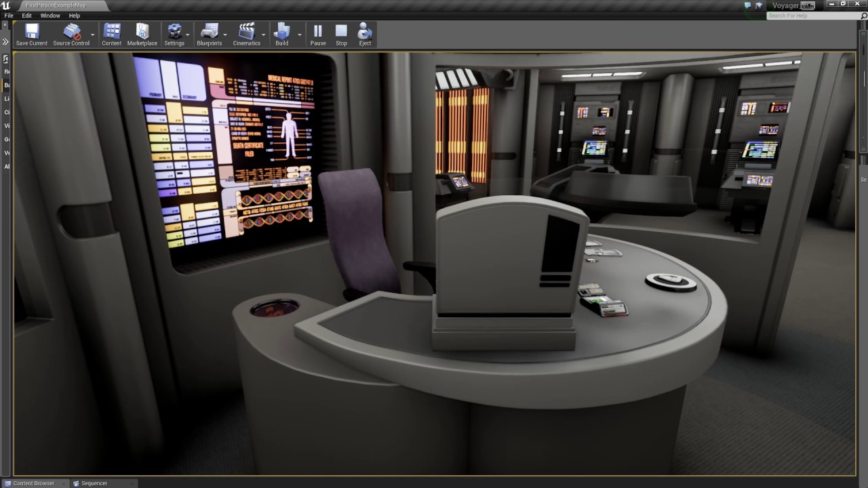The width and height of the screenshot is (868, 488).
Task: Select the 'Ge' Geometry category in Modes
Action: tap(7, 140)
